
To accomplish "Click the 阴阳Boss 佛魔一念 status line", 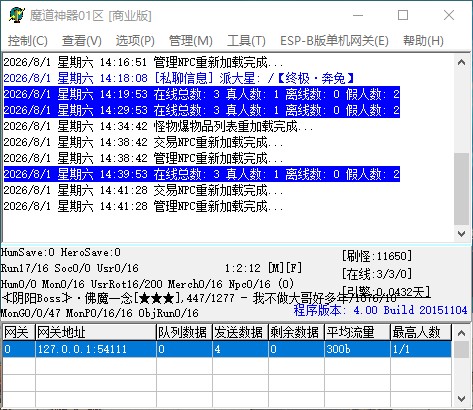I will 199,298.
